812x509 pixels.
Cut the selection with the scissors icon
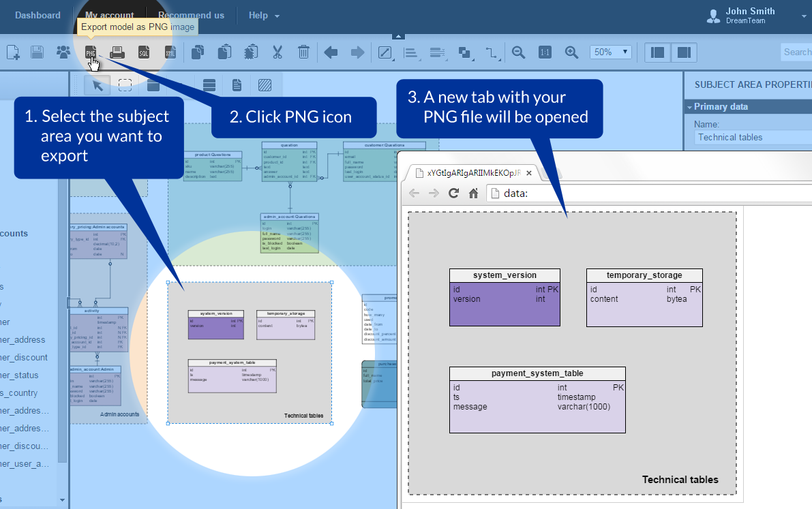(x=277, y=52)
